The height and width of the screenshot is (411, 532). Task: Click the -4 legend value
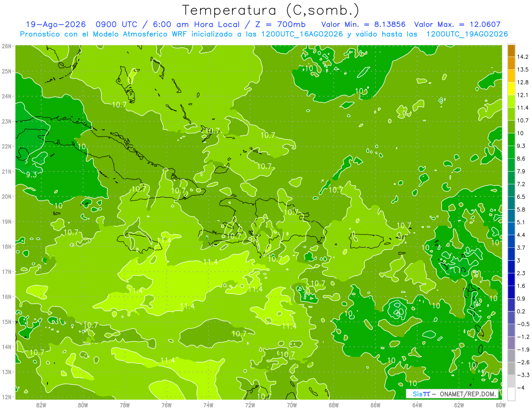521,388
